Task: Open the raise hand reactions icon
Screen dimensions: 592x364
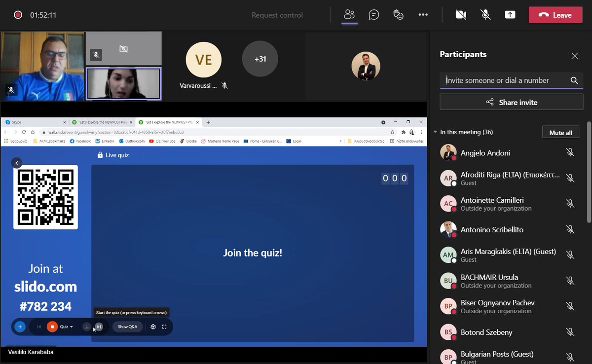Action: click(399, 15)
